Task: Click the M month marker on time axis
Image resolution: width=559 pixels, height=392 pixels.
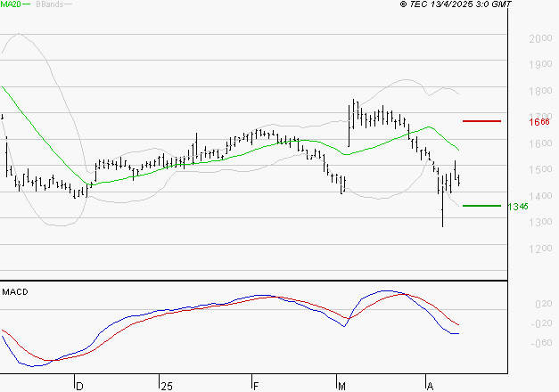Action: click(x=341, y=387)
